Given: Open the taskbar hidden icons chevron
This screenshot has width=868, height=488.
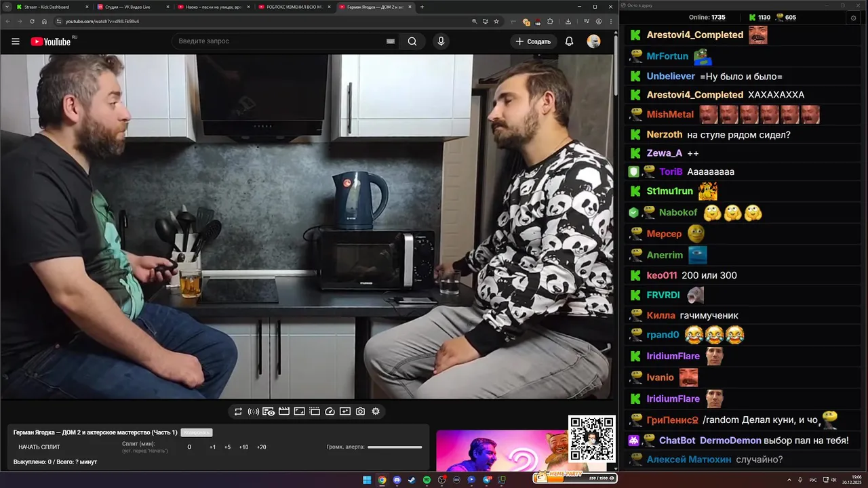Looking at the screenshot, I should (x=789, y=480).
